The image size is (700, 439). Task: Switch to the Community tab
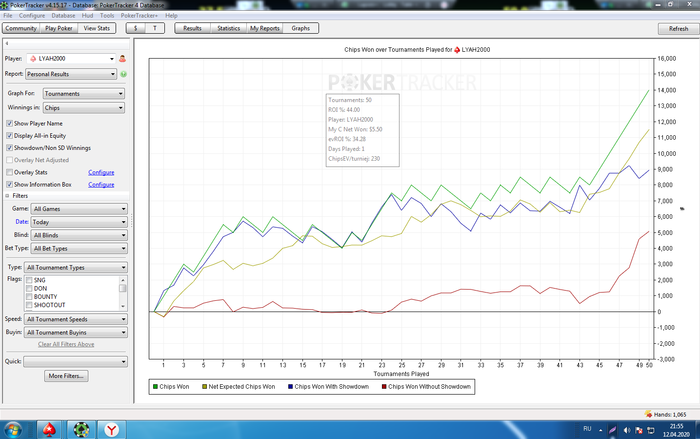21,28
